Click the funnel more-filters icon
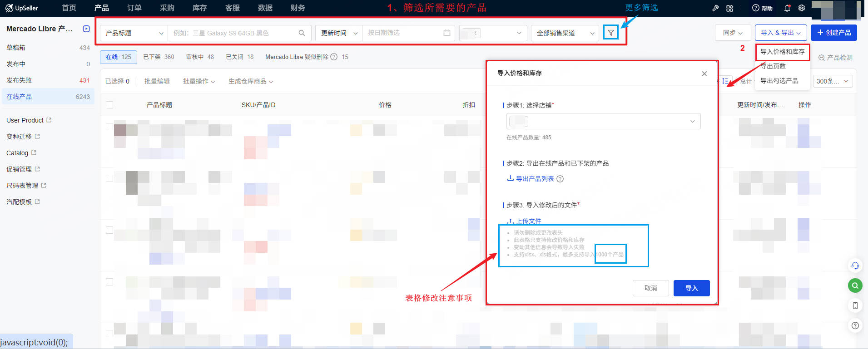868x349 pixels. [611, 33]
